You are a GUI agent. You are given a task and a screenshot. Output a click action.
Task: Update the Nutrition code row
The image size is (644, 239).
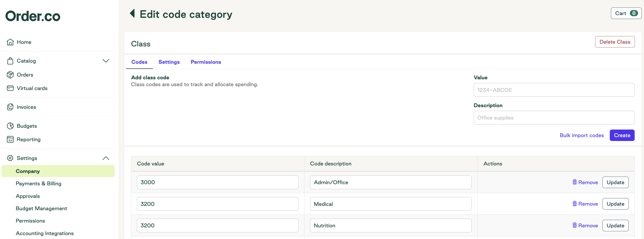coord(615,226)
